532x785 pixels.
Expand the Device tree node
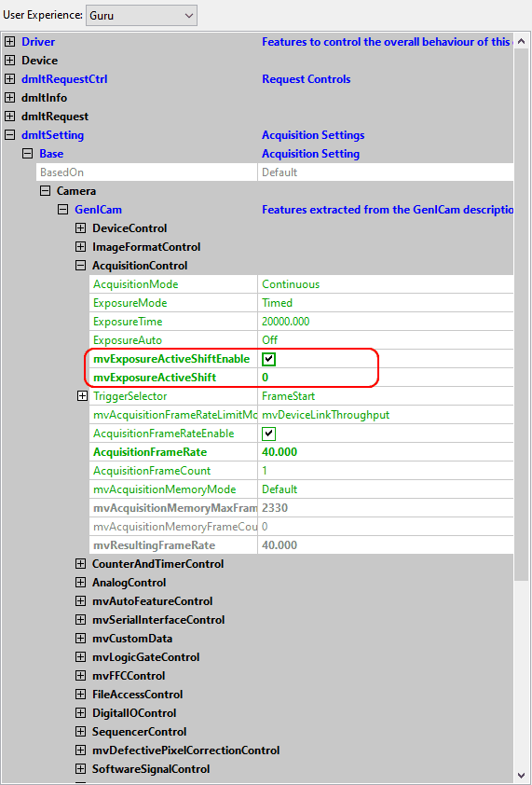(9, 61)
